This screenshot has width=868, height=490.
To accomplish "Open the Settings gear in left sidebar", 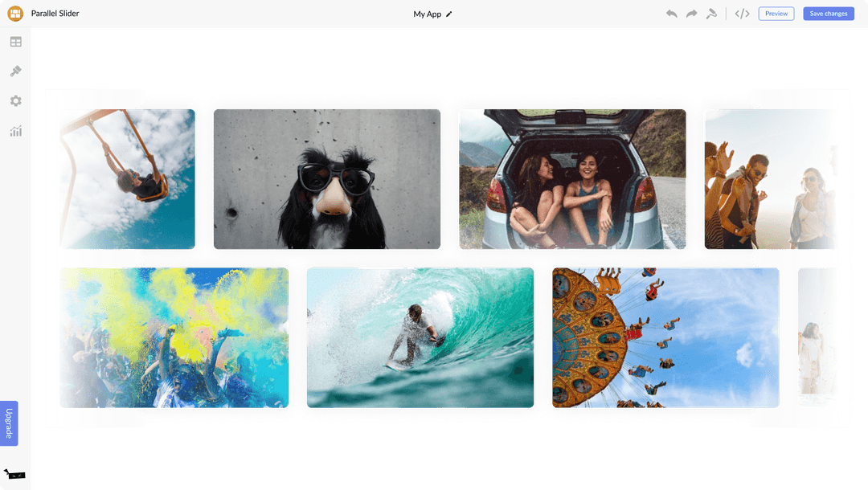I will click(x=15, y=100).
